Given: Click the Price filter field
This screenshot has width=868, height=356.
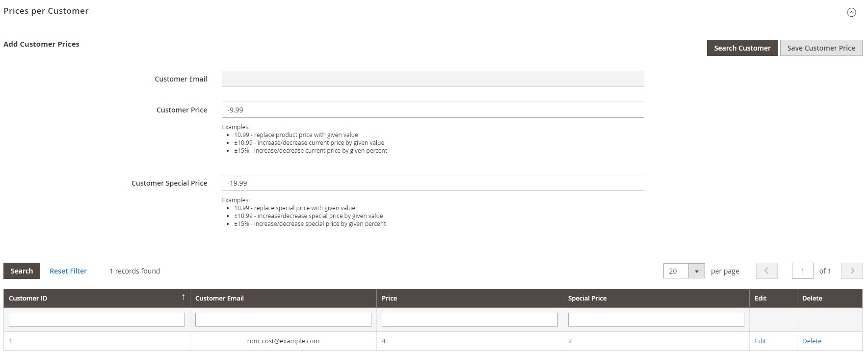Looking at the screenshot, I should coord(470,320).
